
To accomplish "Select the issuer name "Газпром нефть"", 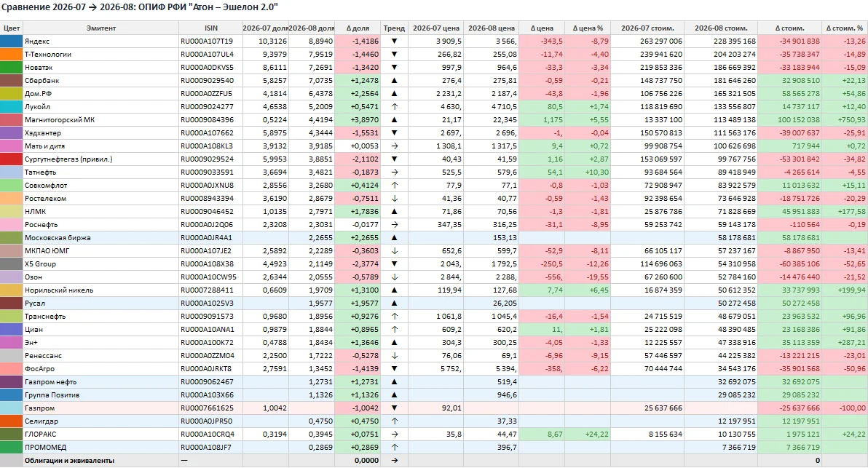I will (50, 381).
